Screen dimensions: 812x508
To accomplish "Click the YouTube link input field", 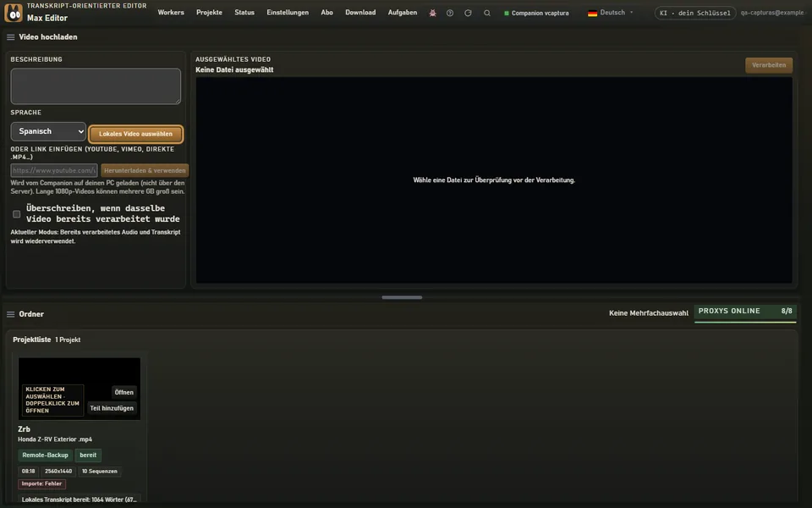I will (x=54, y=170).
